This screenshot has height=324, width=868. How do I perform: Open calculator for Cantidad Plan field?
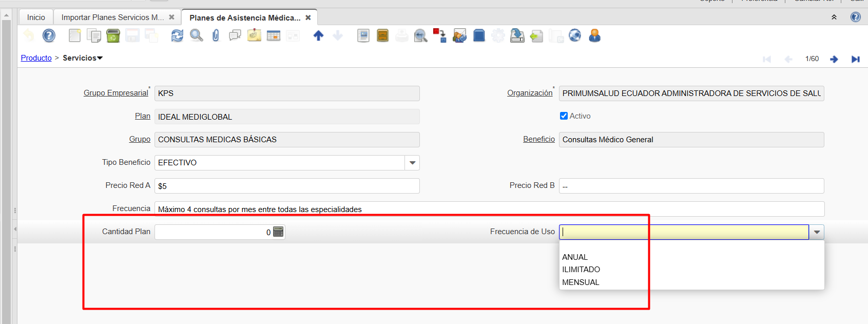(x=278, y=232)
